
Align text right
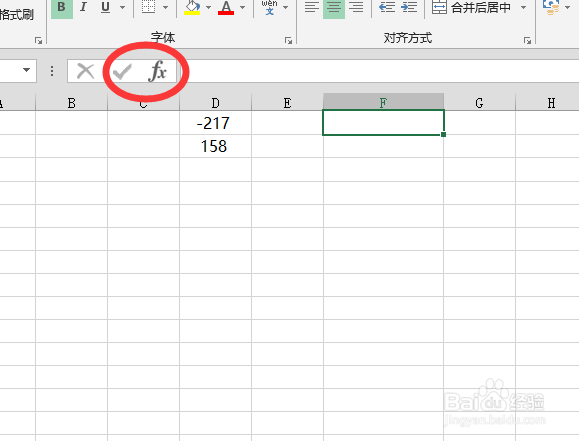[356, 7]
